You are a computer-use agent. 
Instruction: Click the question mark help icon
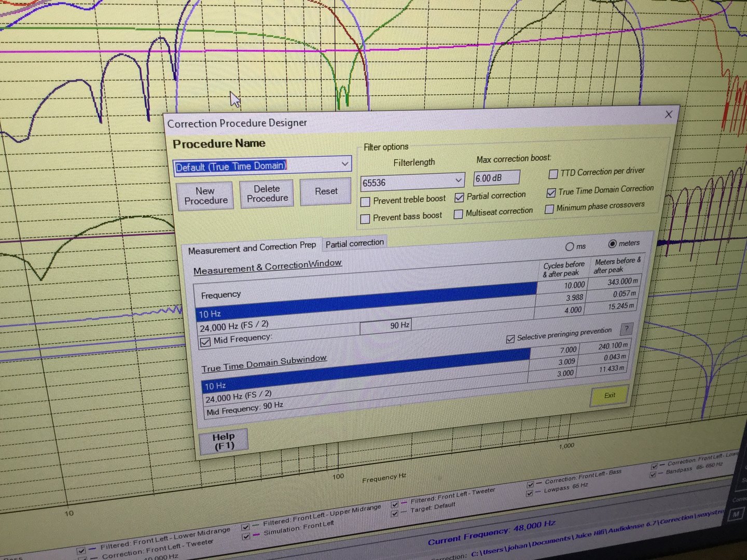[627, 329]
